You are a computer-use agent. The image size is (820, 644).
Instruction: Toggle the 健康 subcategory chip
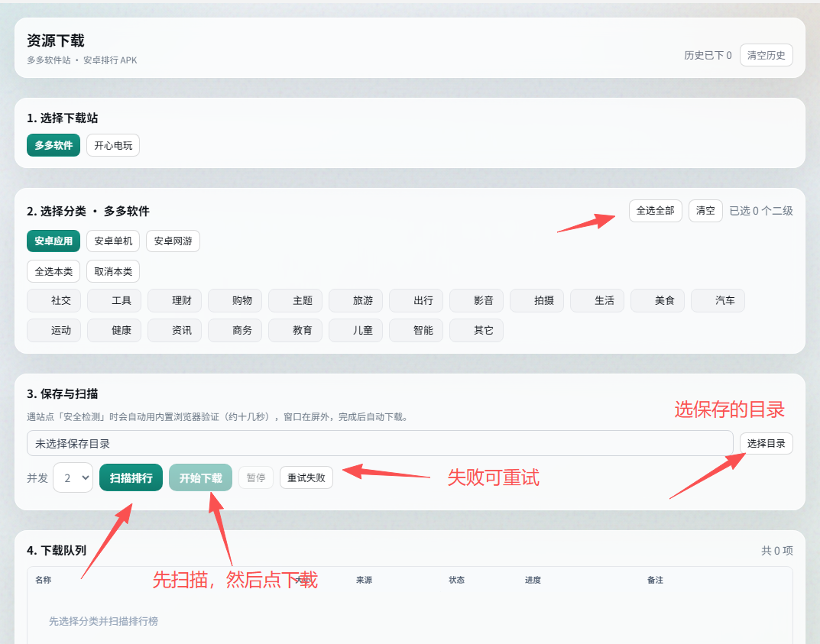114,330
